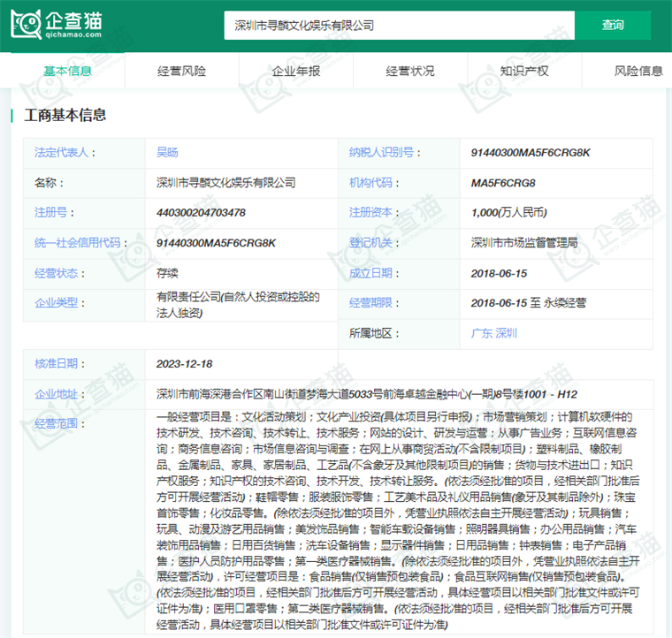The width and height of the screenshot is (672, 638).
Task: Click the green 查询 search button
Action: 613,26
